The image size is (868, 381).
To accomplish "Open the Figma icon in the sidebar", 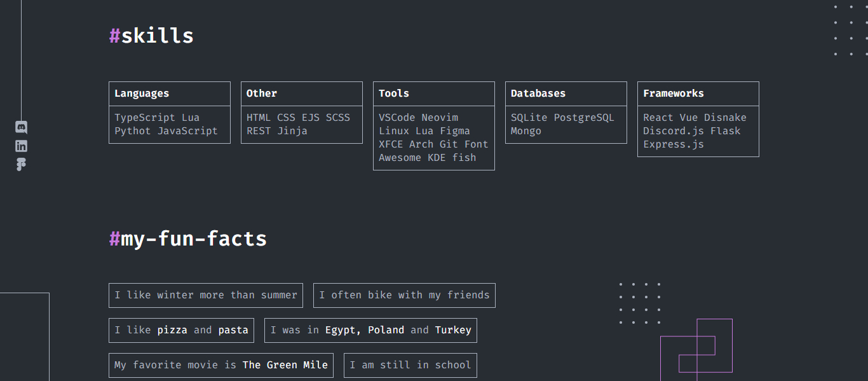I will pyautogui.click(x=21, y=164).
